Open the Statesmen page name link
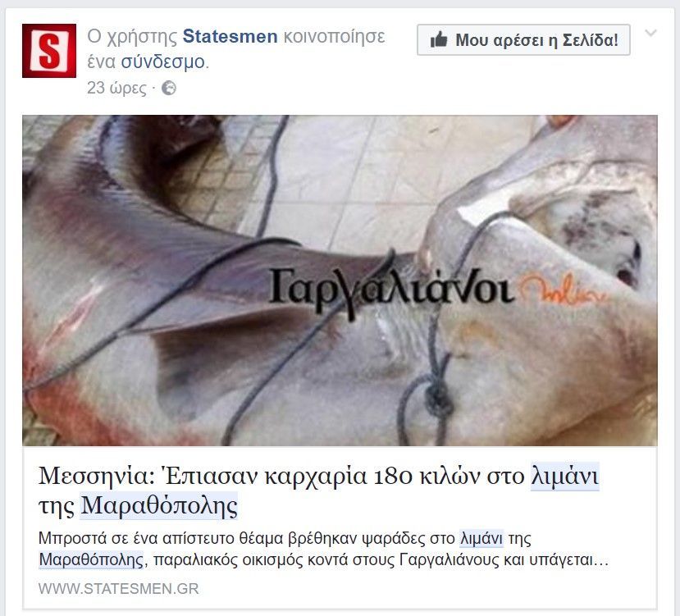 tap(230, 36)
